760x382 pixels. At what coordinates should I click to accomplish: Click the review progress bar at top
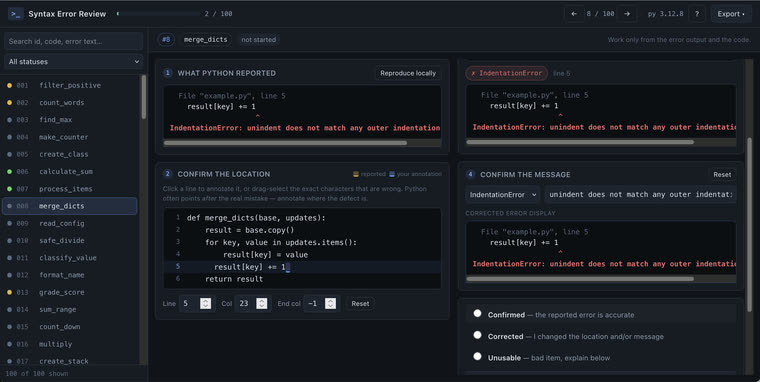click(x=158, y=14)
